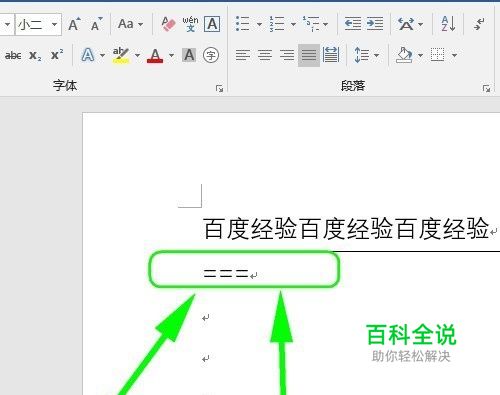Expand the font name dropdown arrow
Screen dimensions: 500x395
click(x=7, y=24)
